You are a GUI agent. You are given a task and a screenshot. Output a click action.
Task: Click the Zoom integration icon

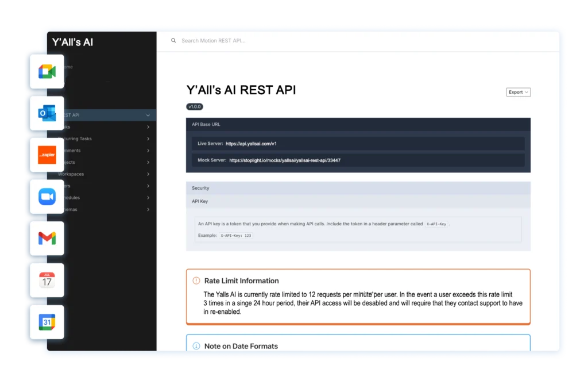47,197
